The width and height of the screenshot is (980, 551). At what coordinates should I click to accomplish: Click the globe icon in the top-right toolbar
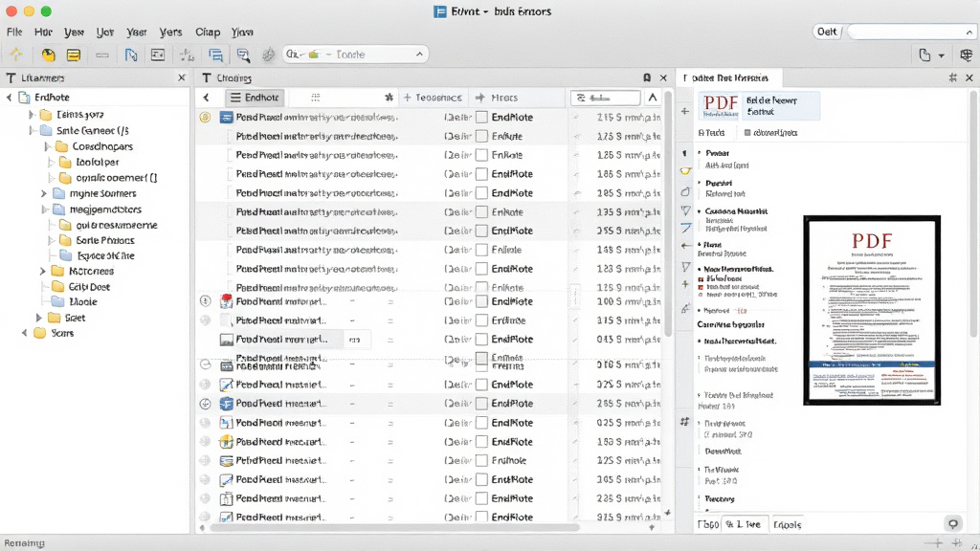point(967,55)
